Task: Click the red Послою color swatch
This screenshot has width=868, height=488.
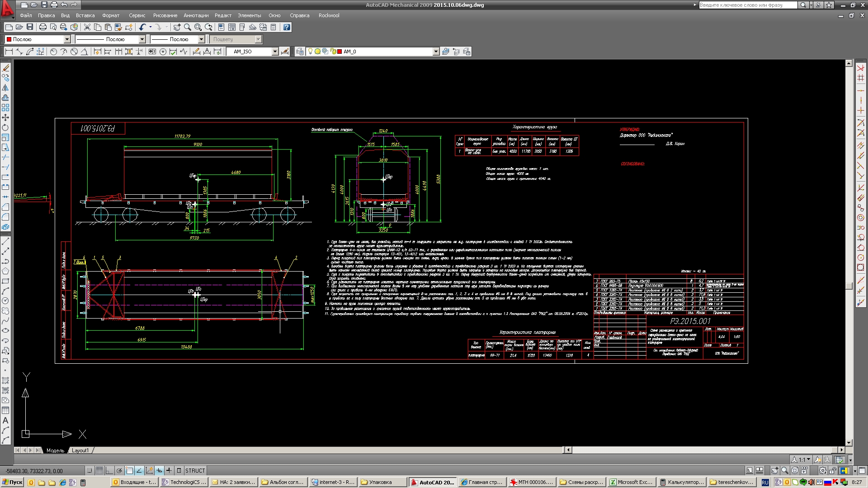Action: (9, 39)
